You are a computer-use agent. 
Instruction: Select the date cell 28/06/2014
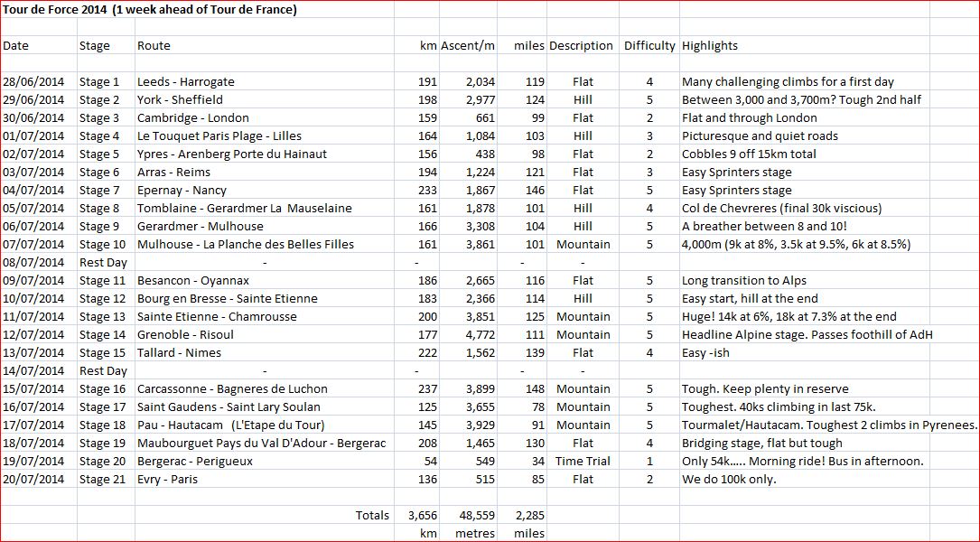click(x=33, y=82)
